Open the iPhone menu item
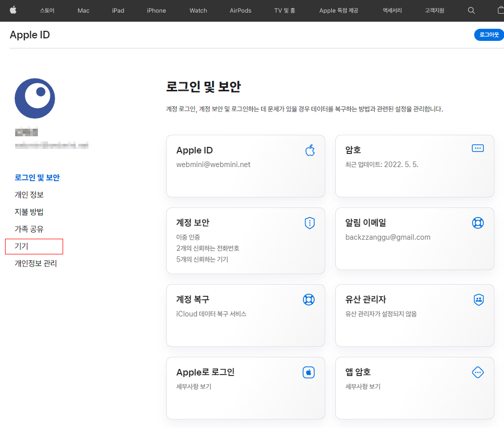 tap(156, 11)
